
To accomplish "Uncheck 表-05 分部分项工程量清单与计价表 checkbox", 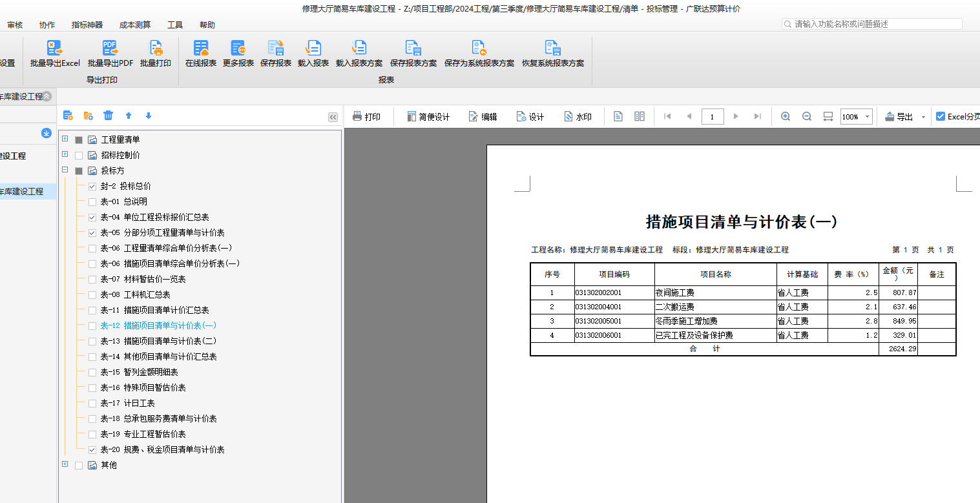I will click(92, 232).
